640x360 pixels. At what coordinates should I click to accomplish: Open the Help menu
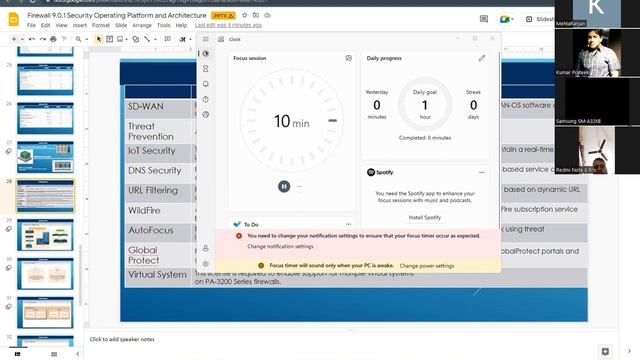pos(181,25)
